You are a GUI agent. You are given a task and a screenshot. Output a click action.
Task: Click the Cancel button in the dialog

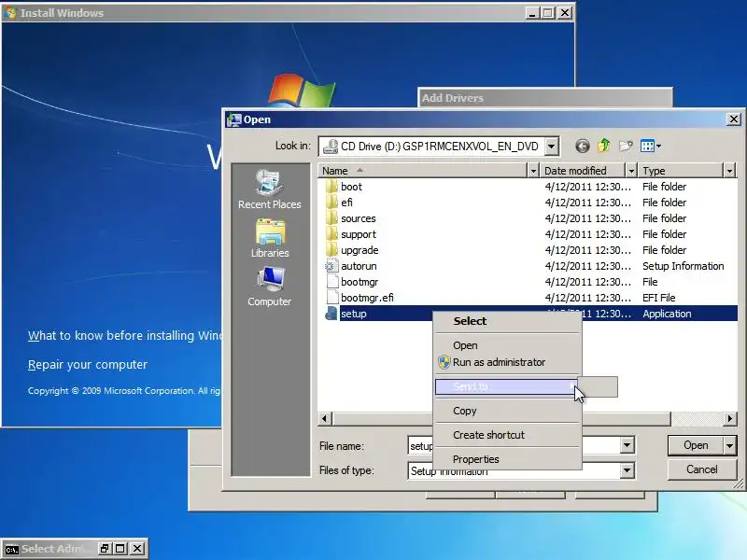(702, 469)
